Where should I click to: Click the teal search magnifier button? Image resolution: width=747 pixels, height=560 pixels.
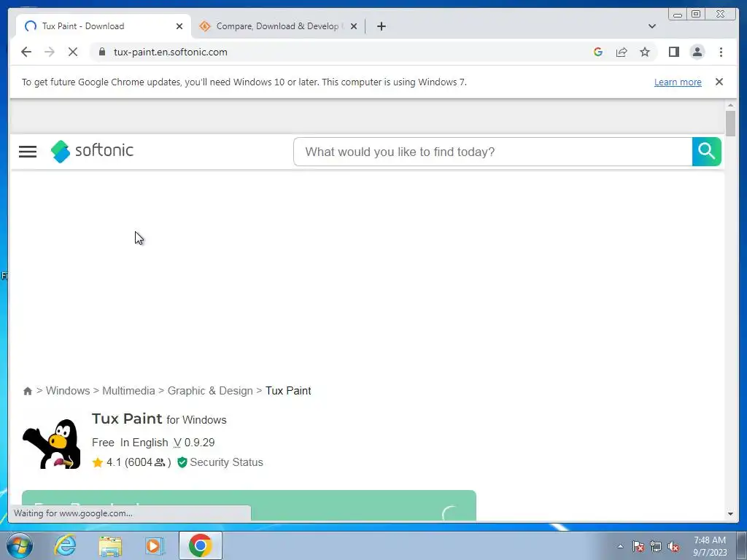coord(706,152)
